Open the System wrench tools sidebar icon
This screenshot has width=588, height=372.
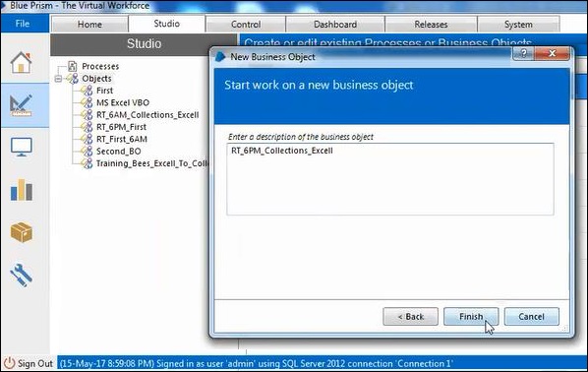tap(21, 276)
